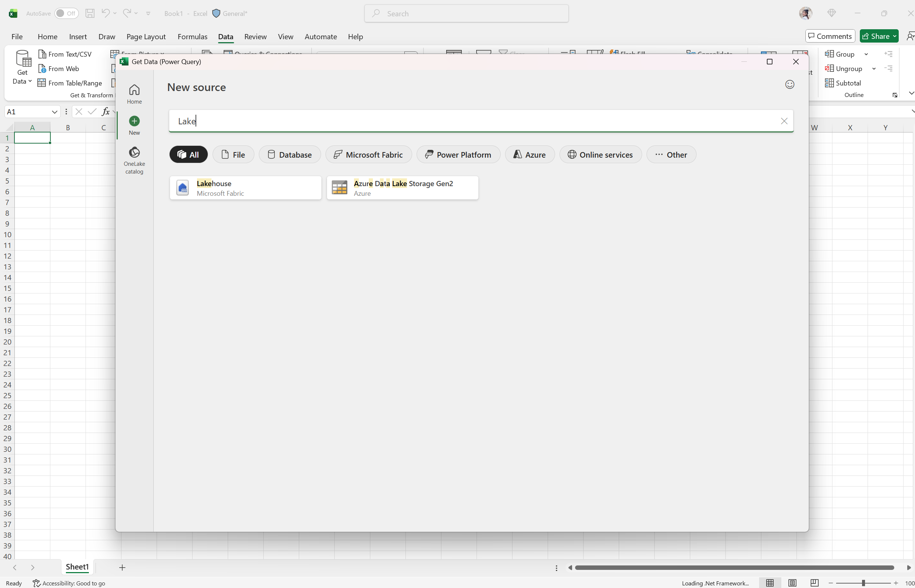Select the Azure Data Lake Storage Gen2 connector
Screen dimensions: 915x588
(402, 188)
